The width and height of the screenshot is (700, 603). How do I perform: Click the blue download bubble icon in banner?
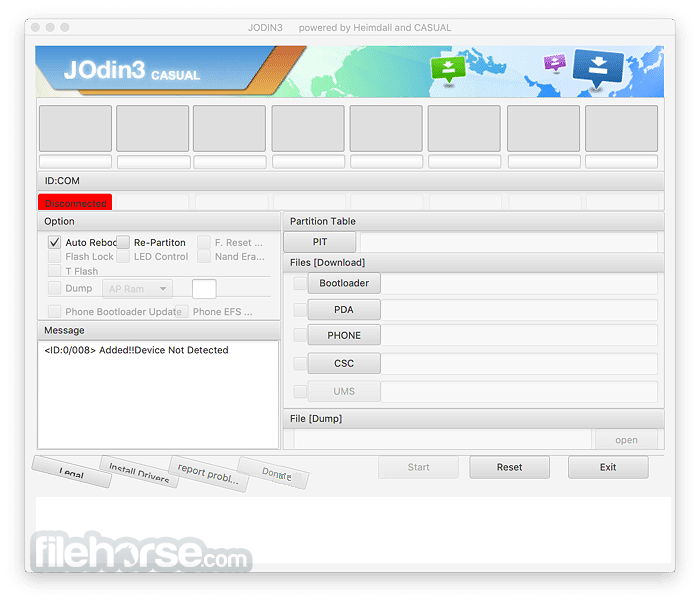point(598,67)
